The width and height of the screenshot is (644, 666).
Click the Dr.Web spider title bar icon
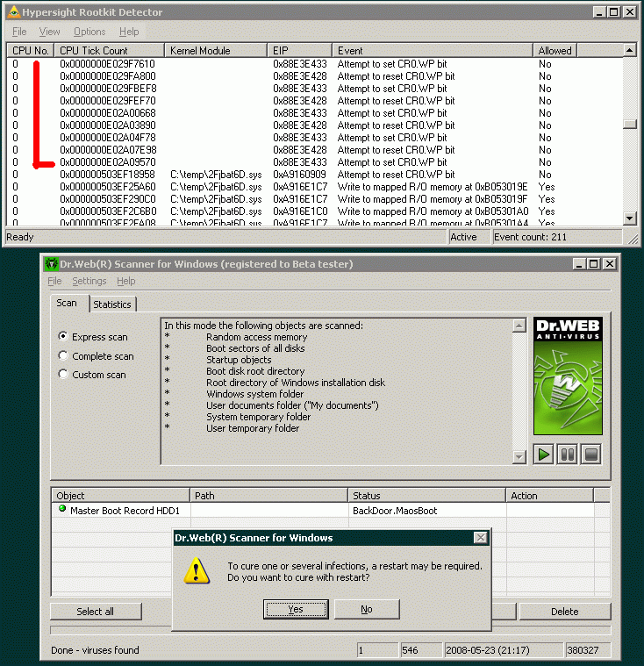52,264
